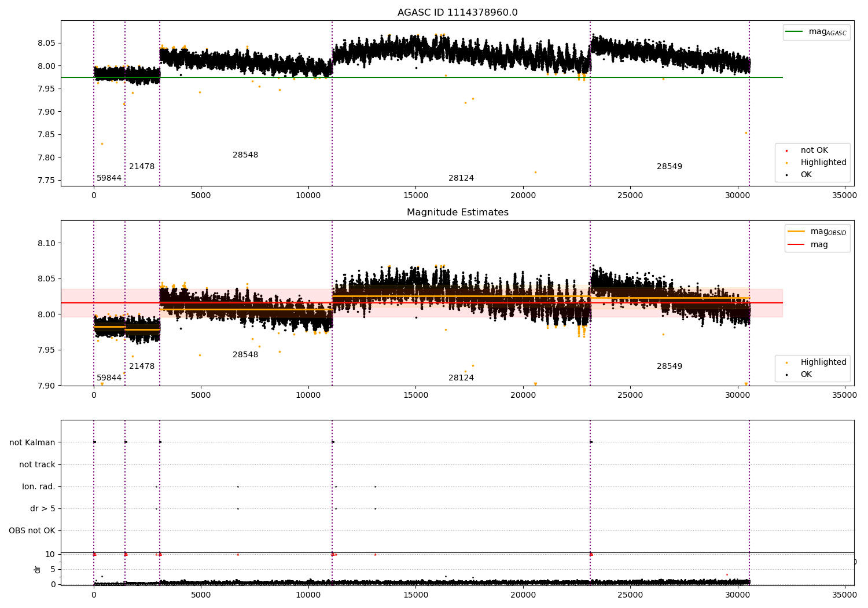868x608 pixels.
Task: Click the title 'AGASC ID 1114378960.0'
Action: [x=457, y=13]
